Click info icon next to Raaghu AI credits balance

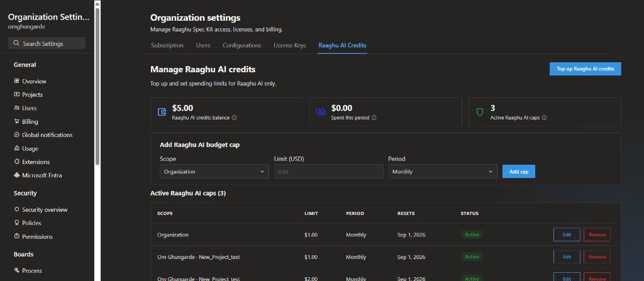point(234,118)
